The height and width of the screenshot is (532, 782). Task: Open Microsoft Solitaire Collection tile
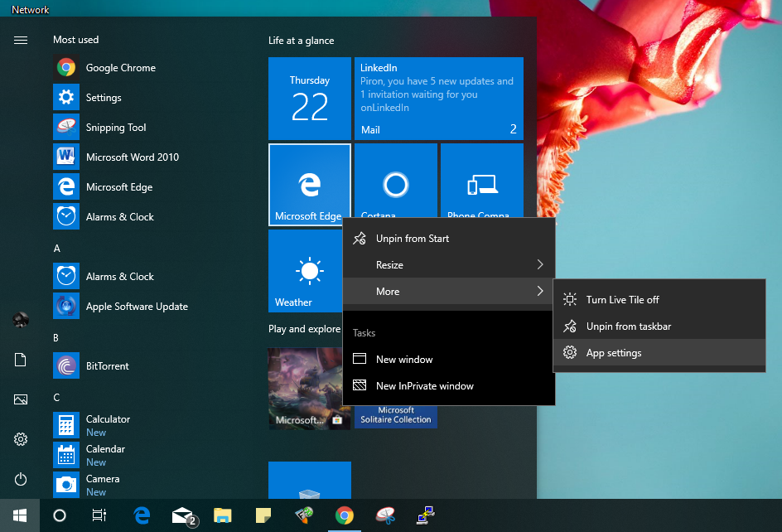396,416
